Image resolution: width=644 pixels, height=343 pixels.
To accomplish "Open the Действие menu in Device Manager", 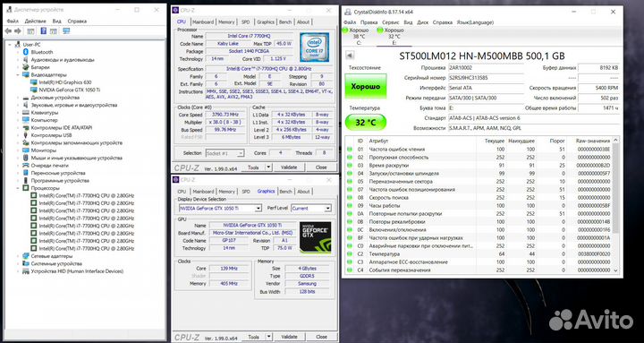I will click(x=35, y=21).
